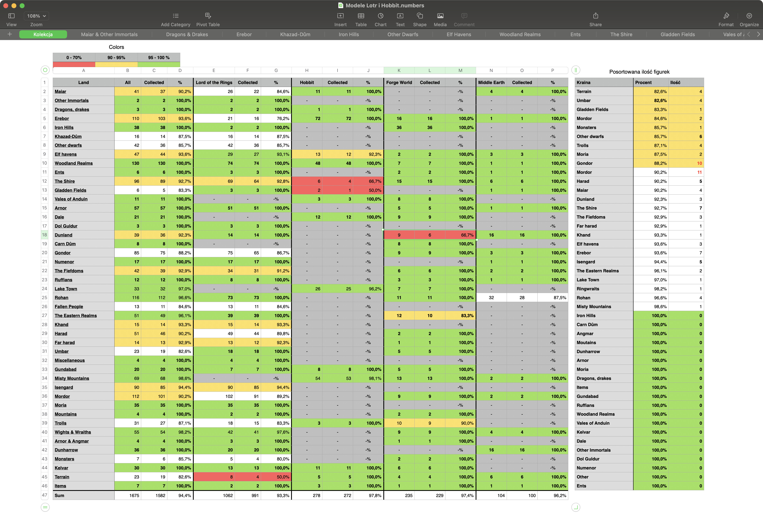Open the 108% zoom dropdown

click(36, 16)
